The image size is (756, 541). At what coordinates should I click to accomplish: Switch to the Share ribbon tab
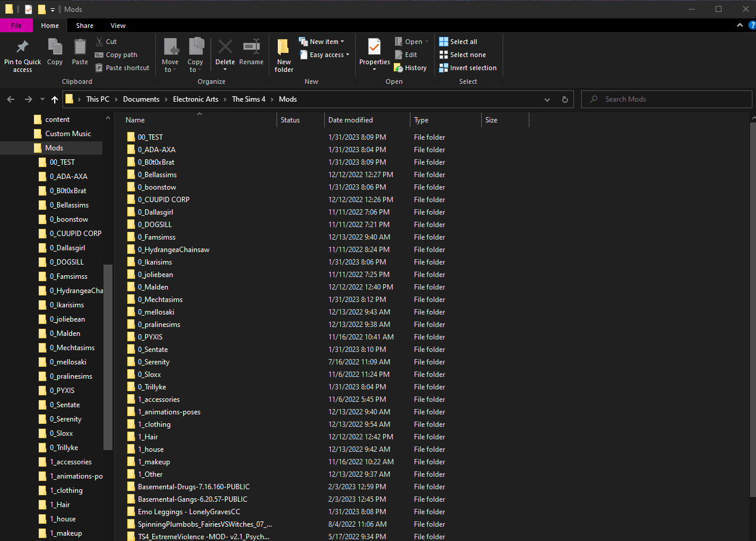(x=84, y=26)
